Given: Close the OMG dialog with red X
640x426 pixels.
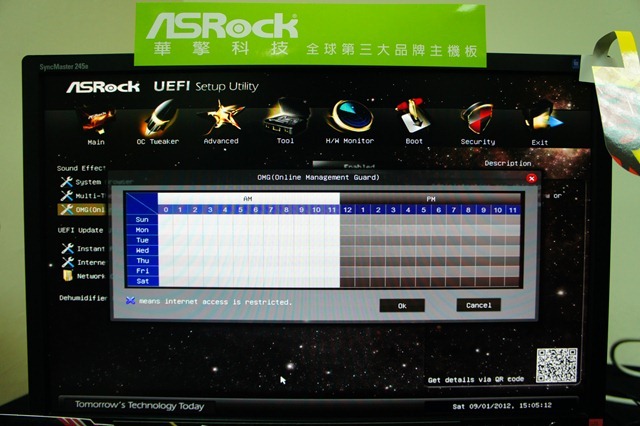Looking at the screenshot, I should pyautogui.click(x=531, y=178).
